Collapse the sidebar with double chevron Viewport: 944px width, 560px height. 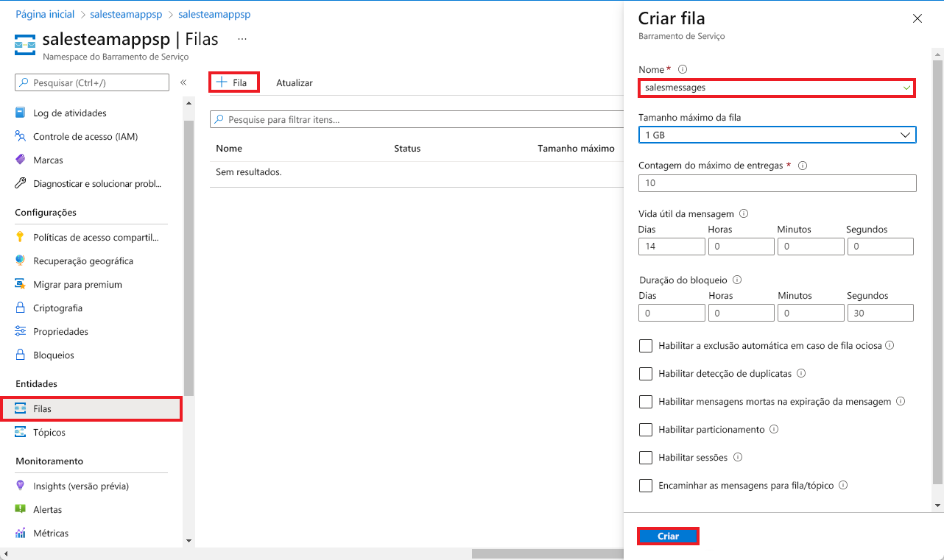tap(183, 82)
